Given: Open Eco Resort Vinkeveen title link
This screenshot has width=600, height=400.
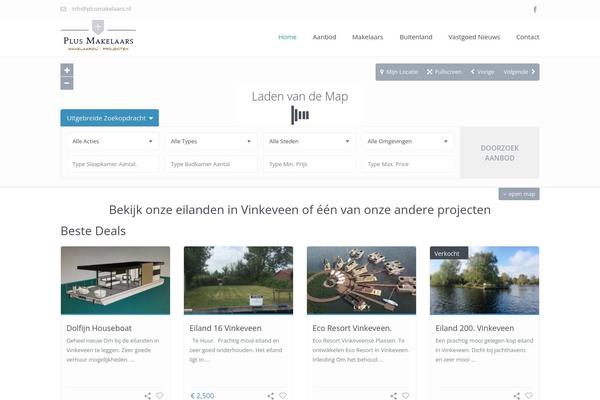Looking at the screenshot, I should point(352,328).
